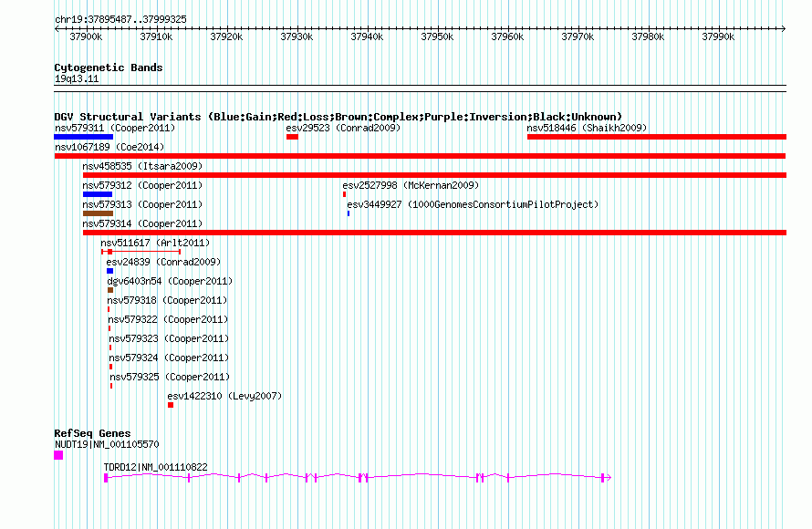
Task: Open the nsv579323 (Cooper2011) label
Action: [x=169, y=338]
